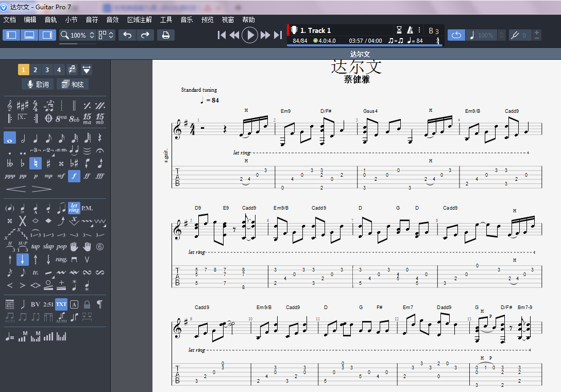Click the 和弦 chord button
This screenshot has width=561, height=392.
pyautogui.click(x=73, y=84)
